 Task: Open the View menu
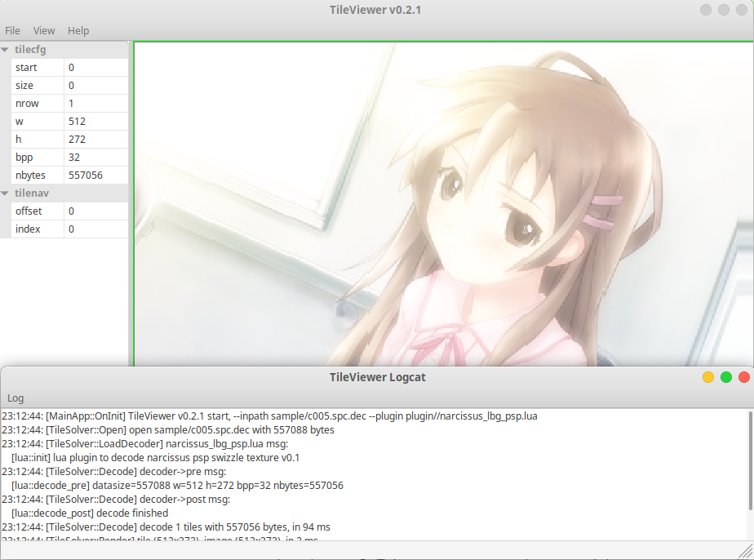pos(44,31)
